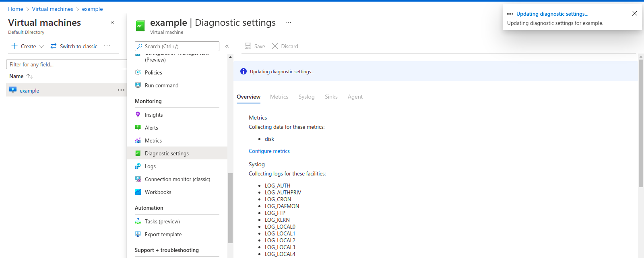This screenshot has width=644, height=258.
Task: Click the Alerts icon
Action: pyautogui.click(x=138, y=128)
